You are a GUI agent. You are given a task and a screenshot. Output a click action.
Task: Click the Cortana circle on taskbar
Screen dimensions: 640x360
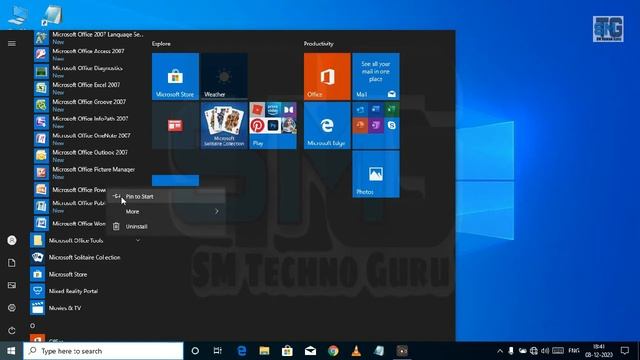pos(195,351)
